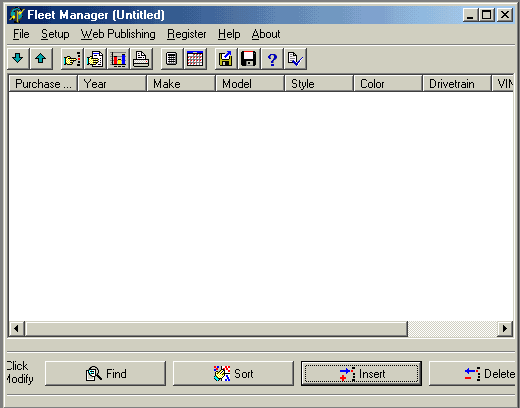Click the Fleet Manager title bar app icon
The image size is (520, 408).
point(16,15)
